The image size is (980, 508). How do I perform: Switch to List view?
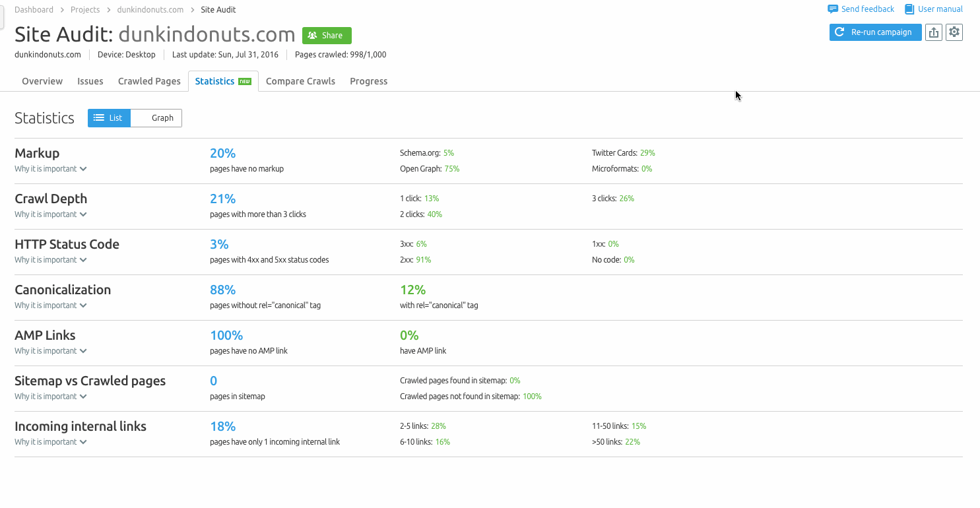coord(109,118)
